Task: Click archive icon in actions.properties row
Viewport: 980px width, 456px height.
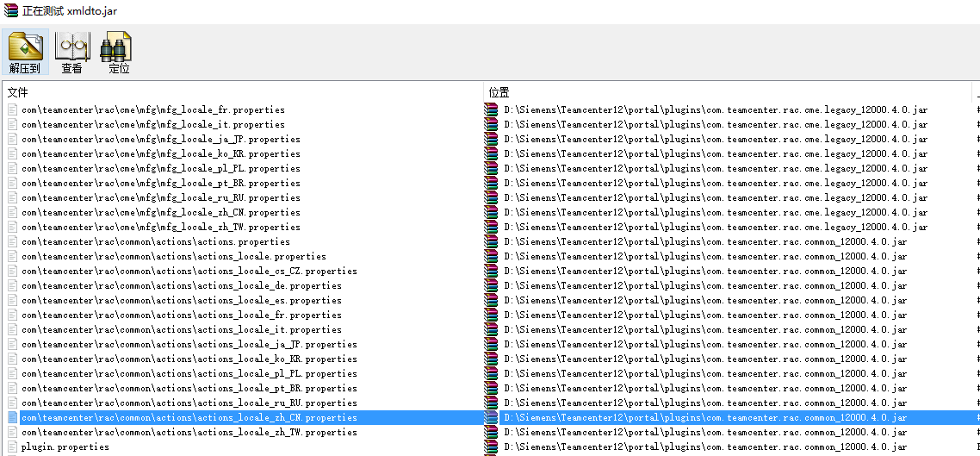Action: pos(492,241)
